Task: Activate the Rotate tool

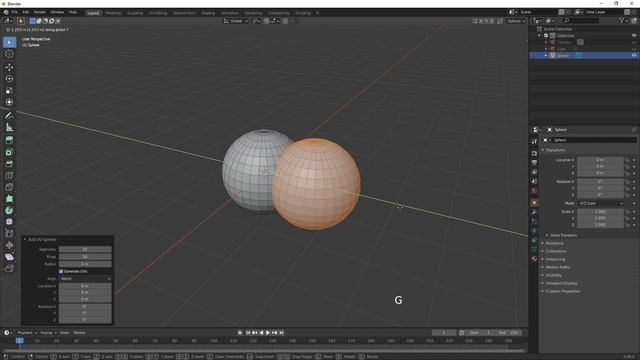Action: pos(9,79)
